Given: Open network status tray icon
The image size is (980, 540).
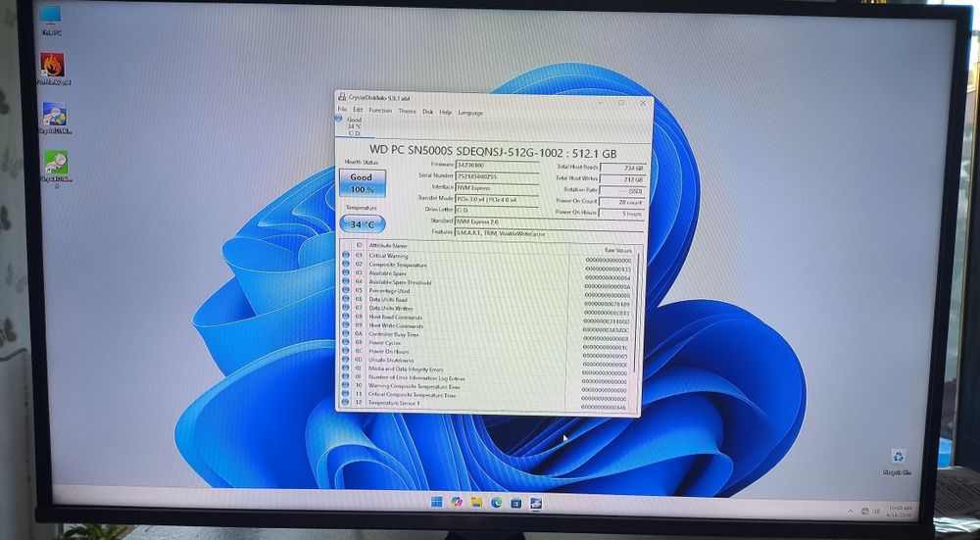Looking at the screenshot, I should click(865, 512).
